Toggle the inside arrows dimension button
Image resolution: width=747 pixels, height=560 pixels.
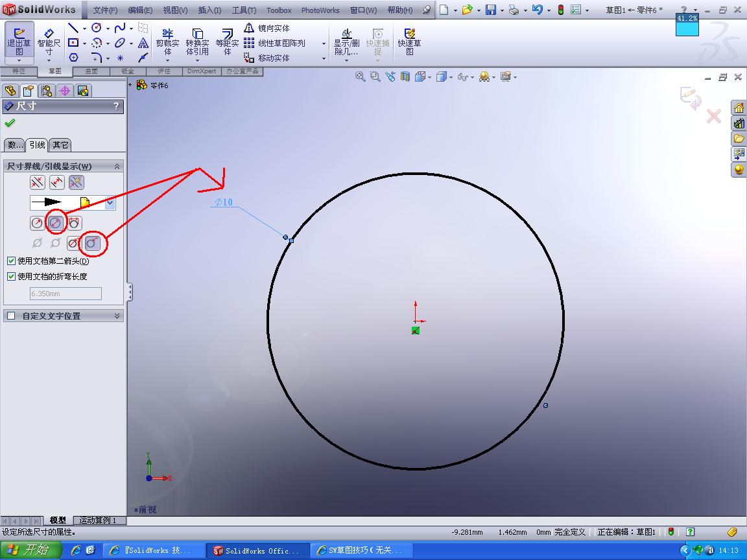coord(56,182)
